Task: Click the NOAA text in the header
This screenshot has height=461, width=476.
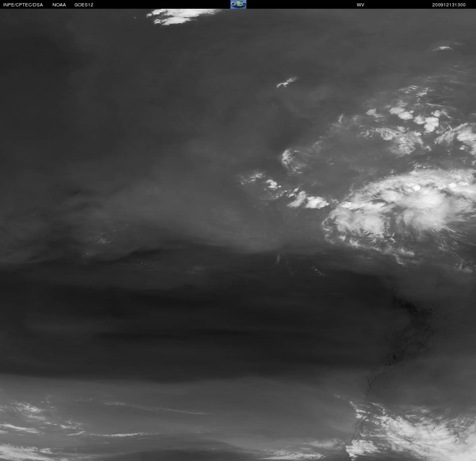Action: pyautogui.click(x=59, y=5)
